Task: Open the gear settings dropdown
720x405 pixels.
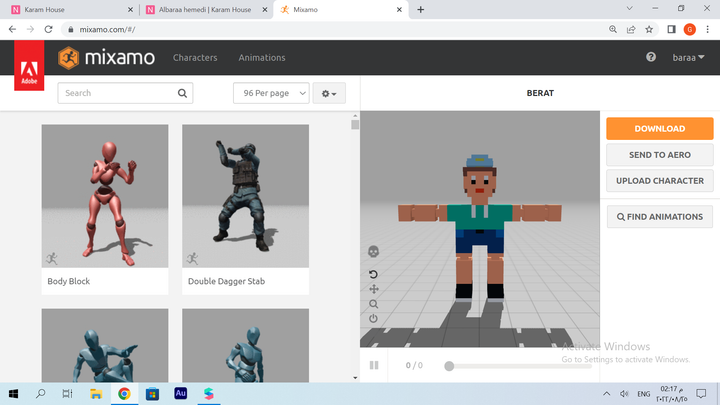Action: pos(329,93)
